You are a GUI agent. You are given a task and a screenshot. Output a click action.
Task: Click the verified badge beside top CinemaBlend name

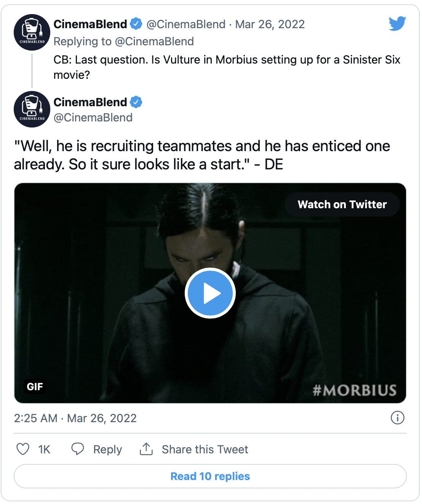pyautogui.click(x=136, y=24)
